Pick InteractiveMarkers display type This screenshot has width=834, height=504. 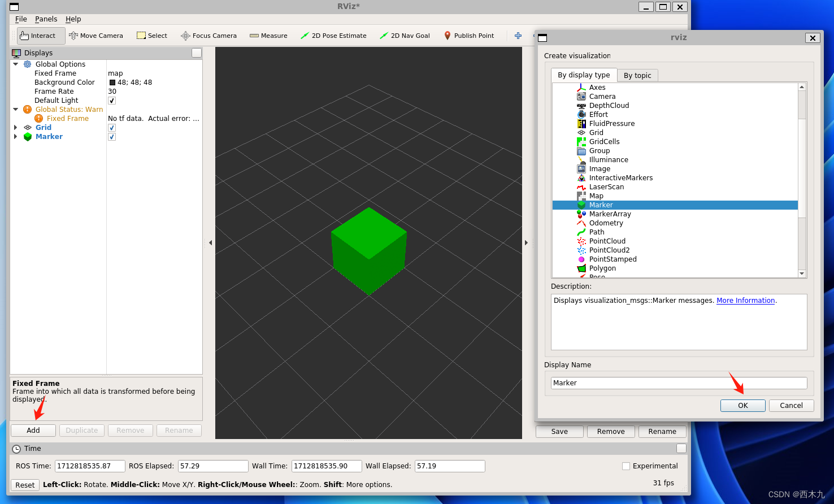click(621, 178)
